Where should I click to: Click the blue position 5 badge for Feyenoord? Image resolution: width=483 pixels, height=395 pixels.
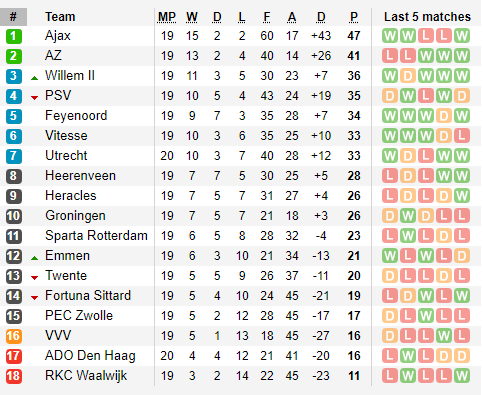click(14, 116)
